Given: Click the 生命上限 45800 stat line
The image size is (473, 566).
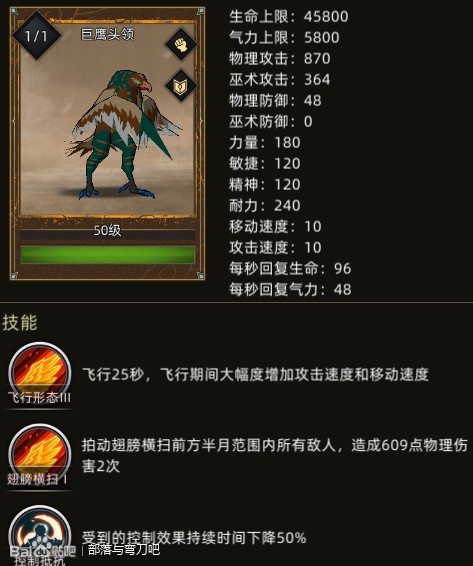Looking at the screenshot, I should click(289, 16).
